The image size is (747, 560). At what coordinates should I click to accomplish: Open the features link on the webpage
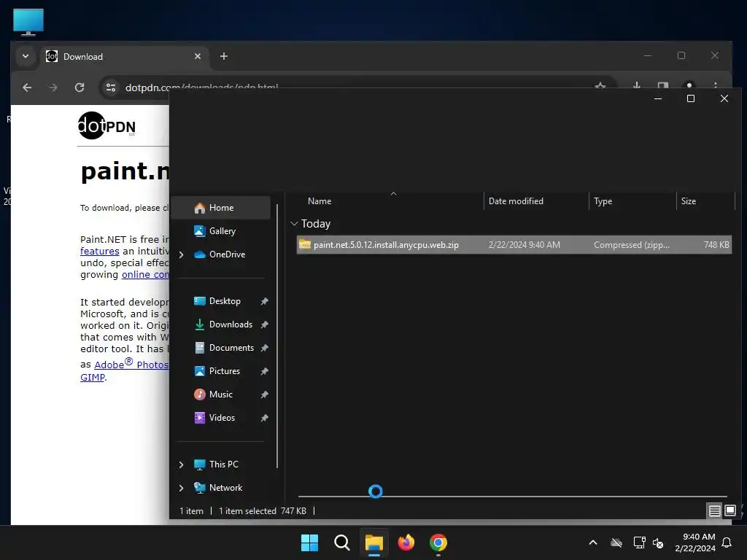point(99,251)
